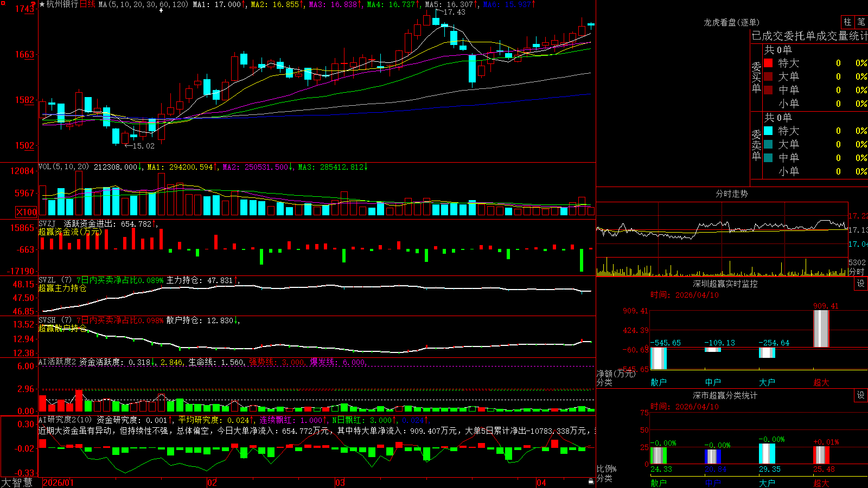Switch to 柱 bar view in 龙虎看盘

click(x=847, y=22)
